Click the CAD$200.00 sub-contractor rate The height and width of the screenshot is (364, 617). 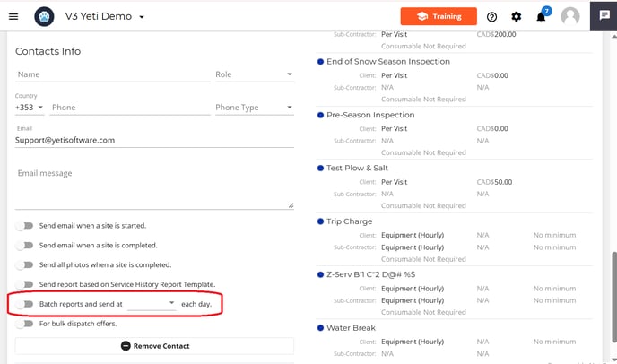(496, 35)
